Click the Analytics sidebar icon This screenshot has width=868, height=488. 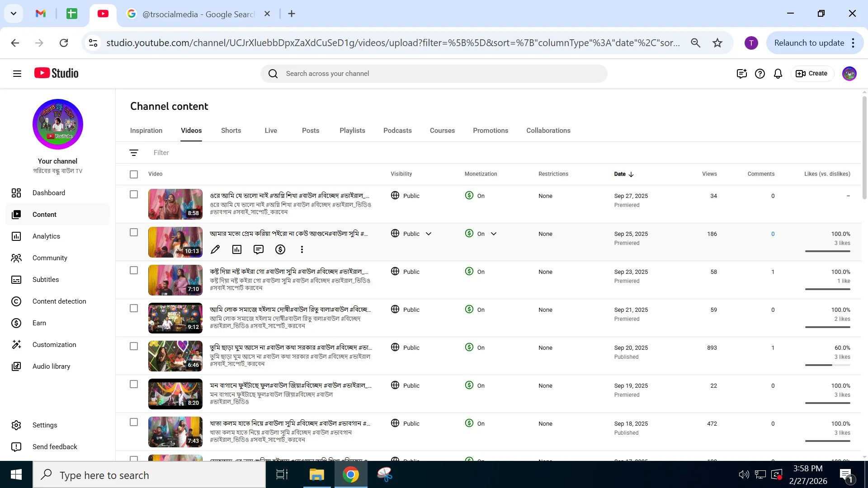pyautogui.click(x=16, y=236)
